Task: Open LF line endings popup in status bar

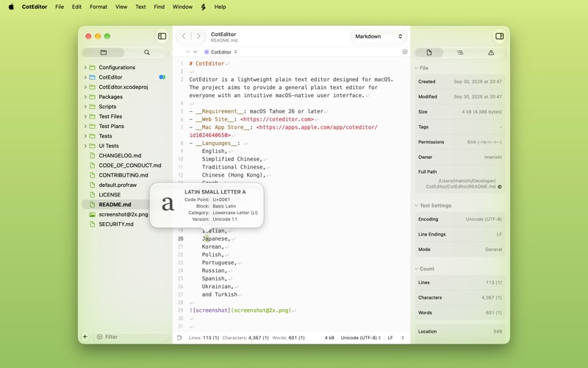Action: click(395, 338)
